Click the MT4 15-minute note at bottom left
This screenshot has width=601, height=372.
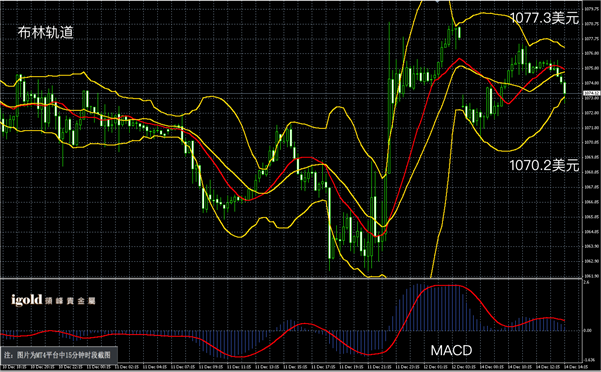57,355
